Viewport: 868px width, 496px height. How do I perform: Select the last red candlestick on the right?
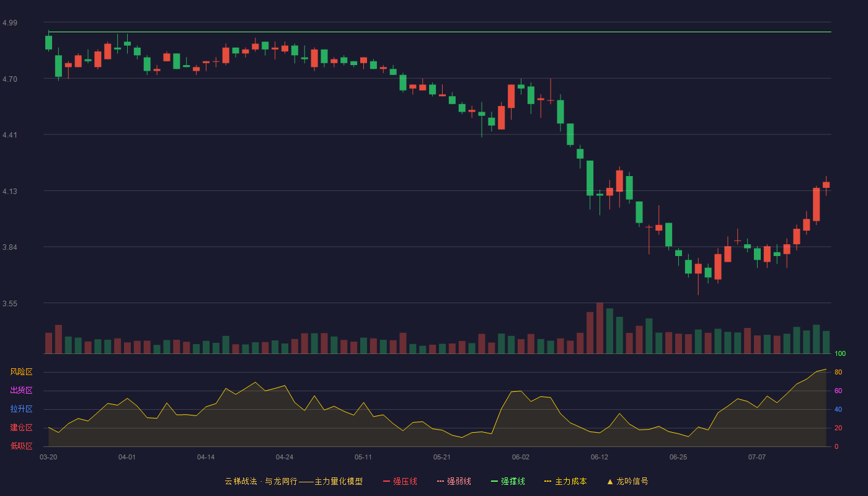[x=826, y=185]
